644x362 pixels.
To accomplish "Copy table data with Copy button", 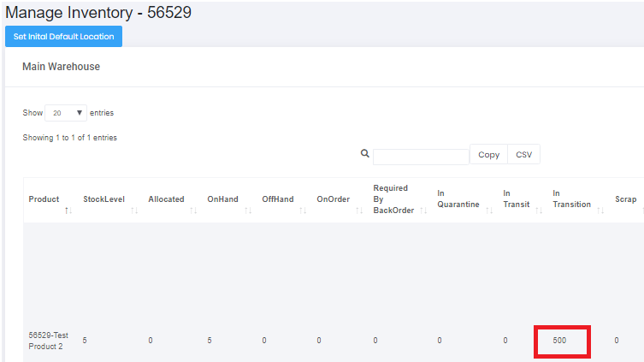I will [488, 155].
